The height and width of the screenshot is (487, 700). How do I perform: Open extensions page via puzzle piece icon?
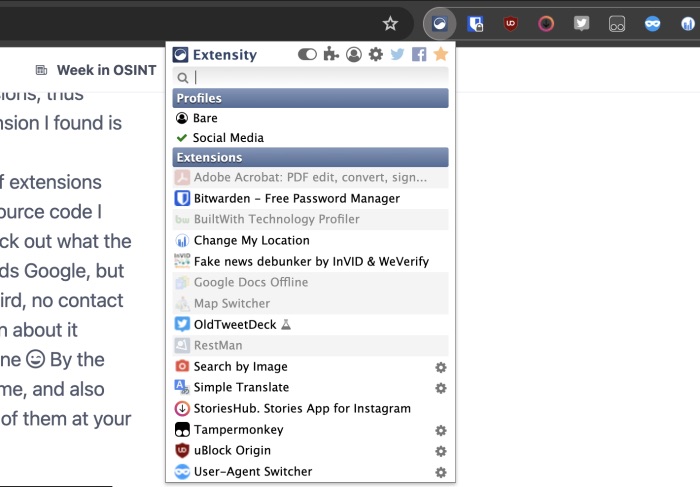pyautogui.click(x=331, y=54)
